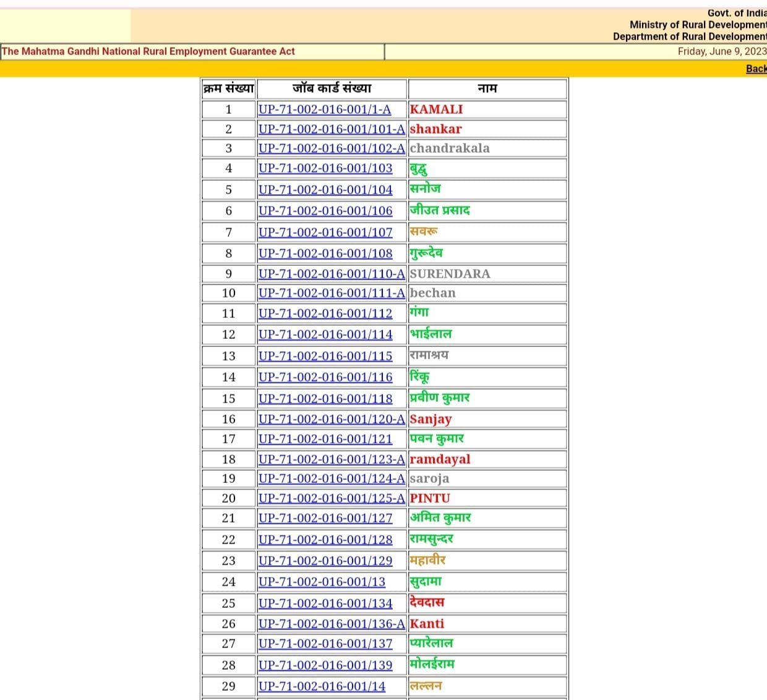Viewport: 767px width, 700px height.
Task: Click UP-71-002-016-001/106 for जीउत प्रसाद
Action: (x=325, y=211)
